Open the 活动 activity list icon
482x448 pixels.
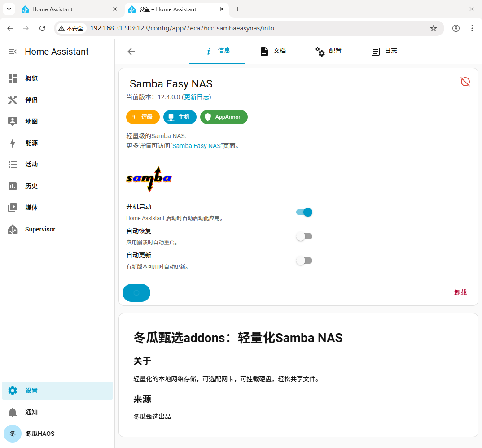tap(12, 164)
